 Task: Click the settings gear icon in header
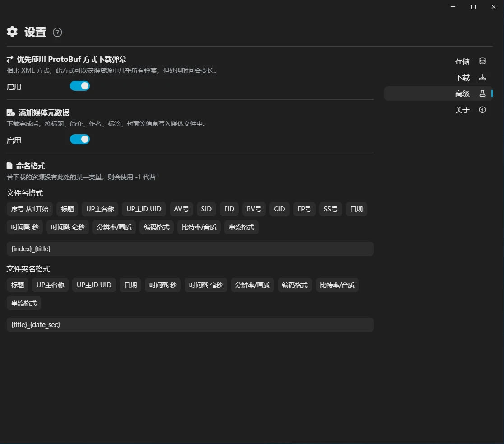click(x=12, y=32)
